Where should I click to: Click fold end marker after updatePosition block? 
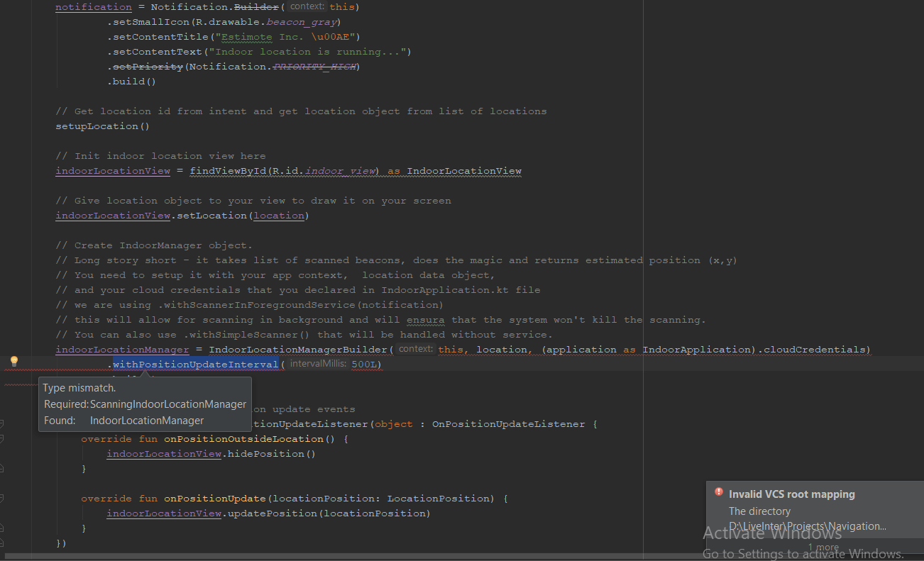pyautogui.click(x=2, y=528)
